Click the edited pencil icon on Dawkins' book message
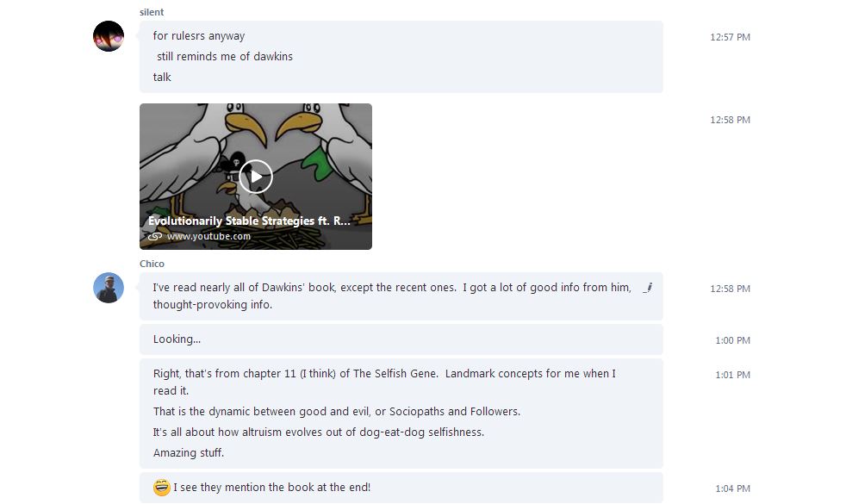Viewport: 846px width, 504px height. 648,288
